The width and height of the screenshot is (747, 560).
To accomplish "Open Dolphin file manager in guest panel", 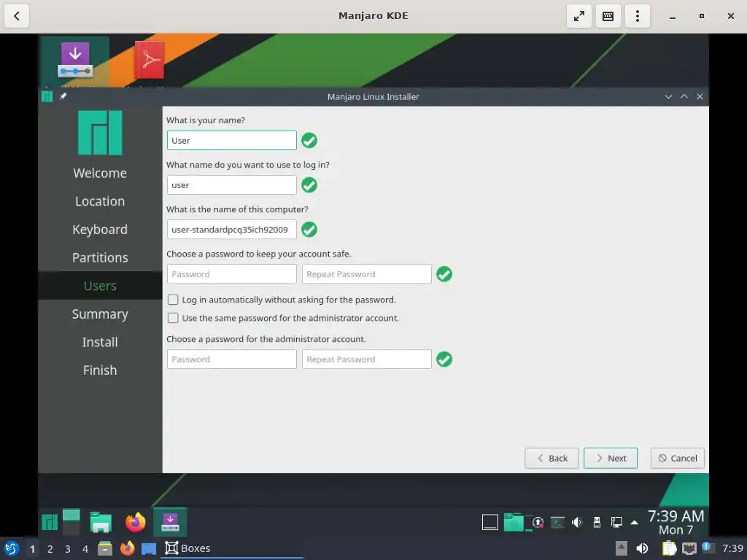I will tap(101, 522).
